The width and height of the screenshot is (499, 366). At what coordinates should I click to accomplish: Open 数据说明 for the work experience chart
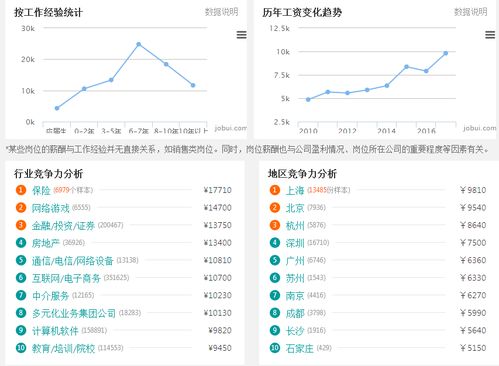221,12
